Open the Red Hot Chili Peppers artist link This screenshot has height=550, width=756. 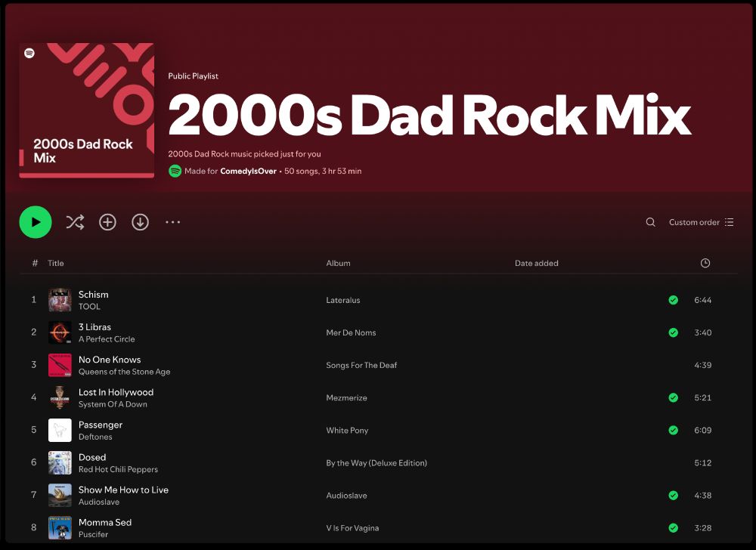[x=118, y=469]
